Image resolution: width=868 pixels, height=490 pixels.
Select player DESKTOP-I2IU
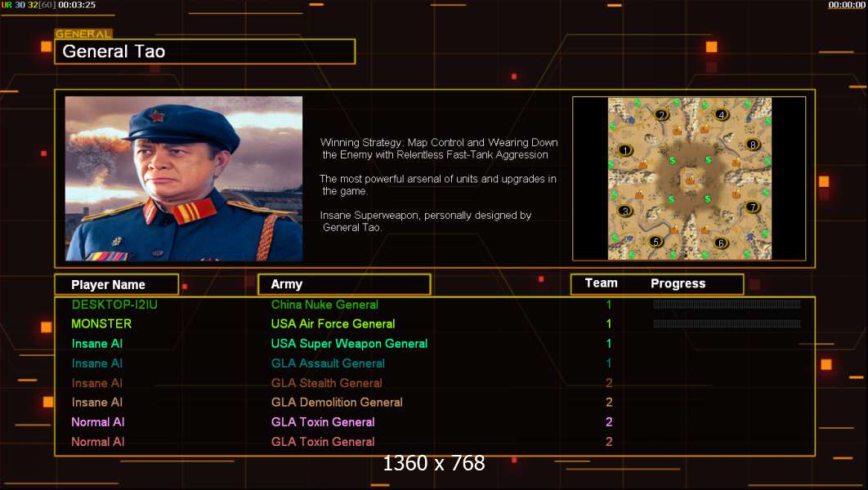click(114, 305)
